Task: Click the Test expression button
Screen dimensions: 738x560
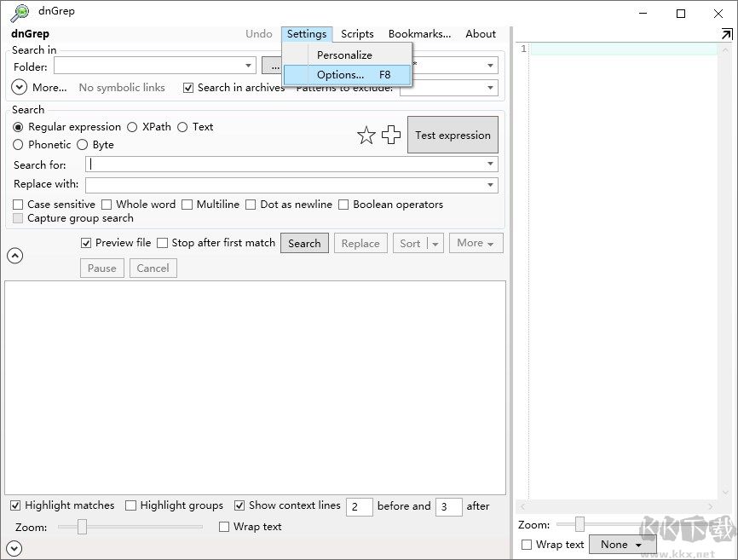Action: point(453,135)
